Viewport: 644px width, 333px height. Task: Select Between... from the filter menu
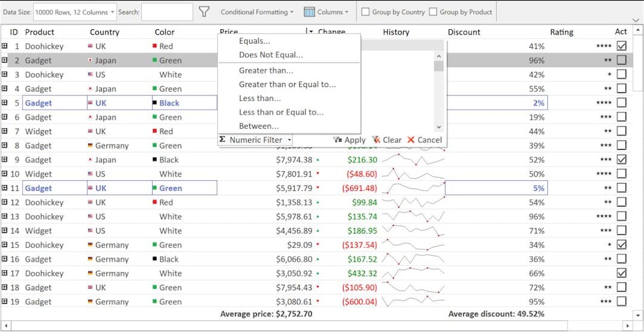259,126
